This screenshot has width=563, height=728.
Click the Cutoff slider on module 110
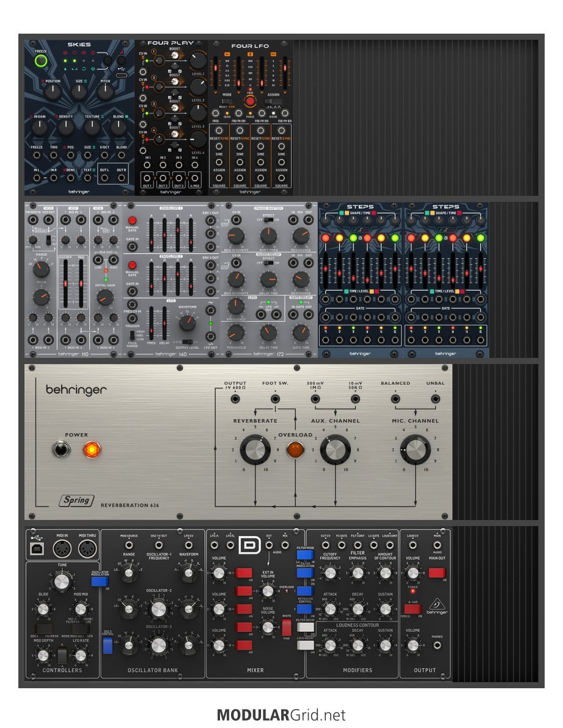click(65, 283)
